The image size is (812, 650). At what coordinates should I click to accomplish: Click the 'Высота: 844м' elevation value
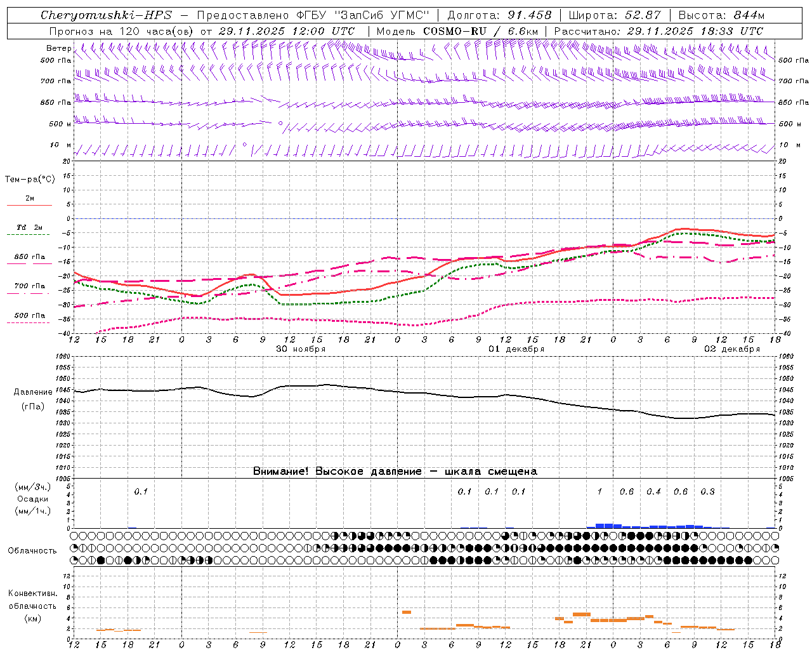(721, 15)
